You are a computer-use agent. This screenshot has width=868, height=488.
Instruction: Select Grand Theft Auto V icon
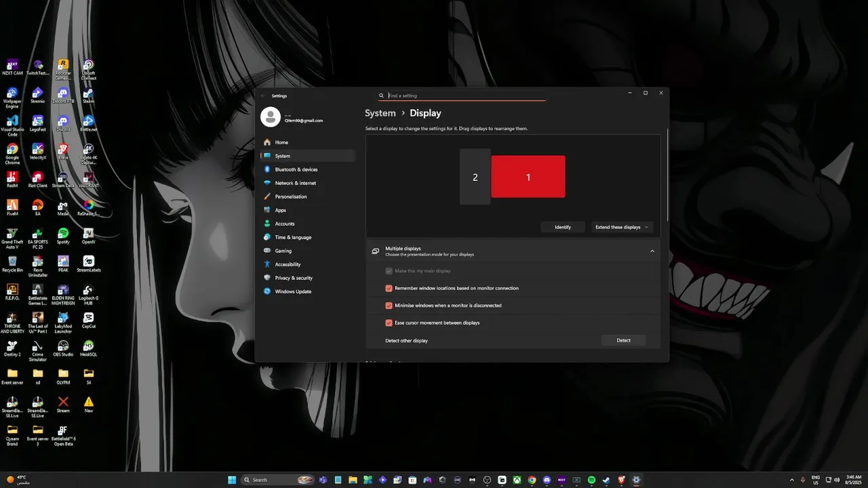(12, 239)
